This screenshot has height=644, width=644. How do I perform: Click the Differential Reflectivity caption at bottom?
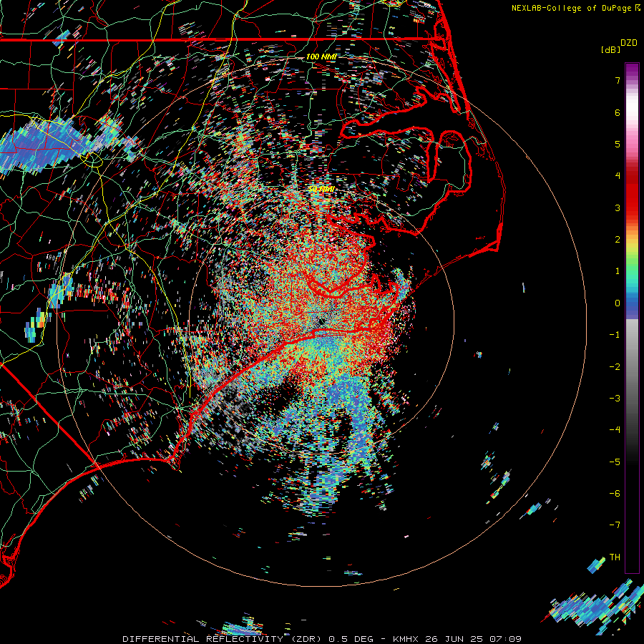[x=322, y=639]
